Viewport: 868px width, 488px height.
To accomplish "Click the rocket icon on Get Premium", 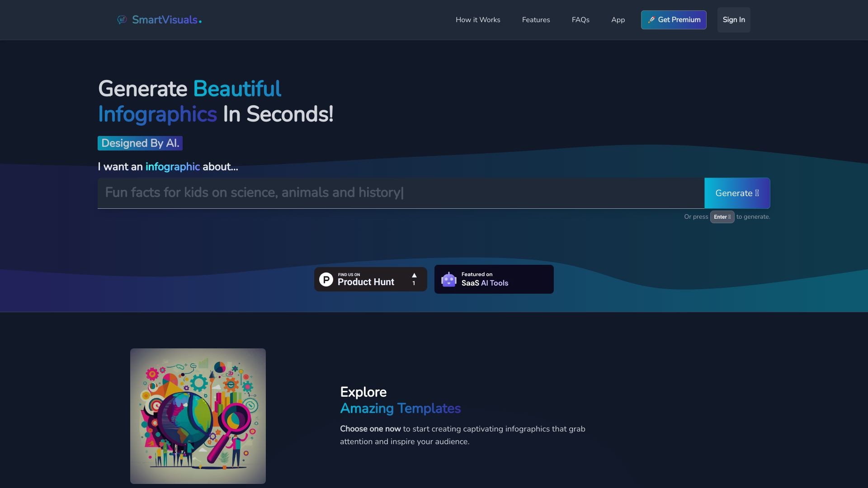I will [651, 20].
